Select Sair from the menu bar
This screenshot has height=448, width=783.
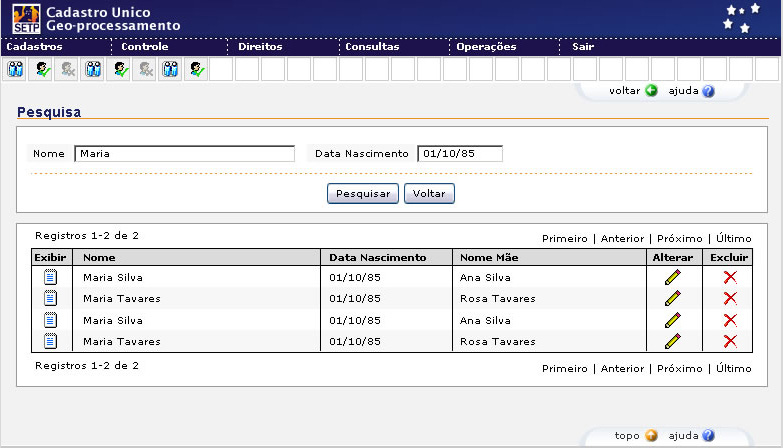coord(583,47)
